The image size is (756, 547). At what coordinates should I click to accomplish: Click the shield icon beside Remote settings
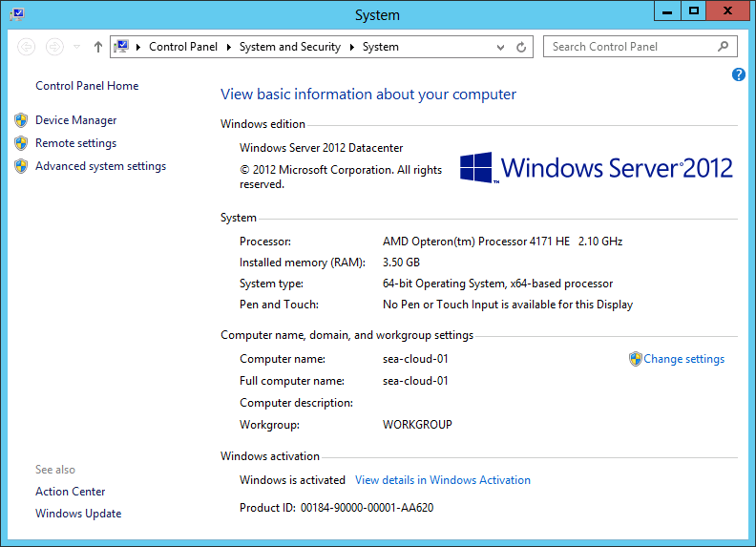tap(21, 143)
